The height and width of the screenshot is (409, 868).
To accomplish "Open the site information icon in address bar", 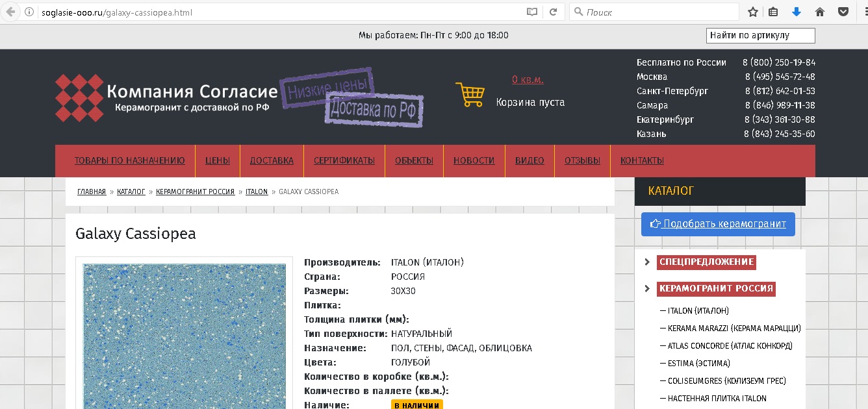I will click(29, 12).
